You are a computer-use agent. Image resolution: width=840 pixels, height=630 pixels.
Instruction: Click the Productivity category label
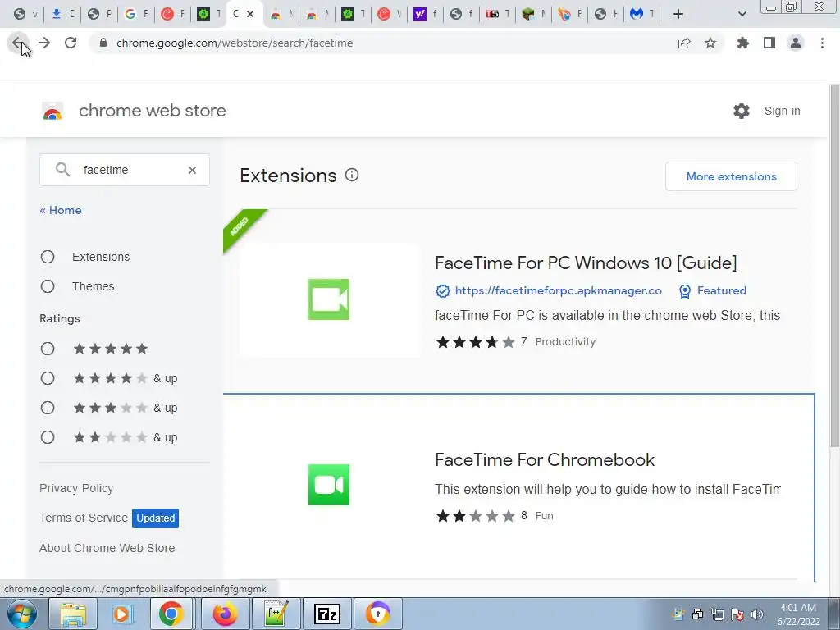(x=565, y=342)
